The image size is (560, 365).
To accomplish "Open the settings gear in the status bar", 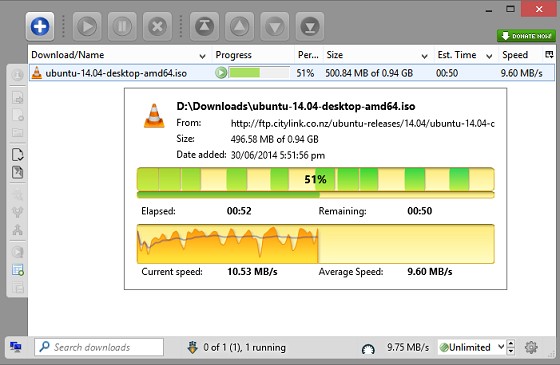I will pyautogui.click(x=531, y=347).
